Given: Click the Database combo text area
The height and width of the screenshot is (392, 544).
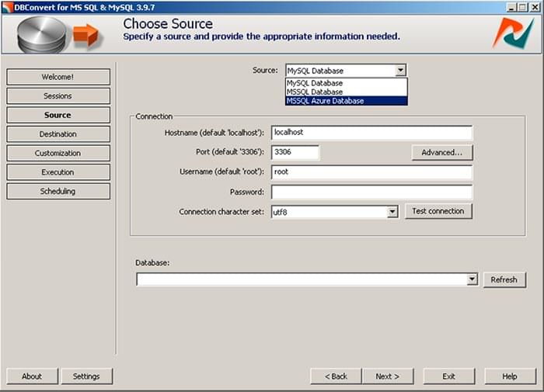Looking at the screenshot, I should pyautogui.click(x=302, y=279).
